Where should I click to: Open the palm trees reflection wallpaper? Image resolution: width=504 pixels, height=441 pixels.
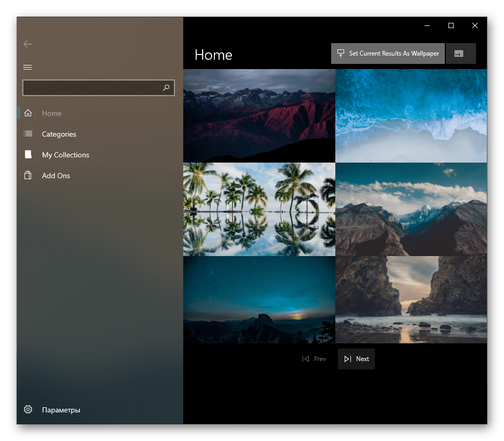tap(259, 209)
